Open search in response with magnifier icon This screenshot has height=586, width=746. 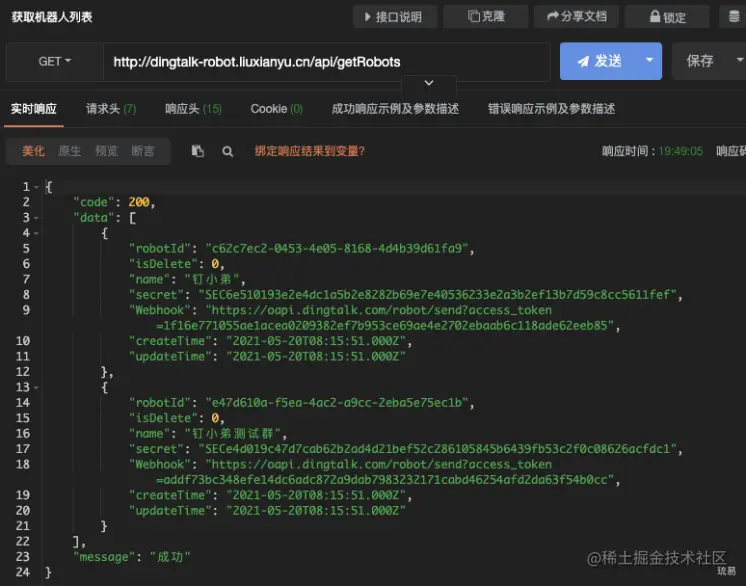[227, 151]
